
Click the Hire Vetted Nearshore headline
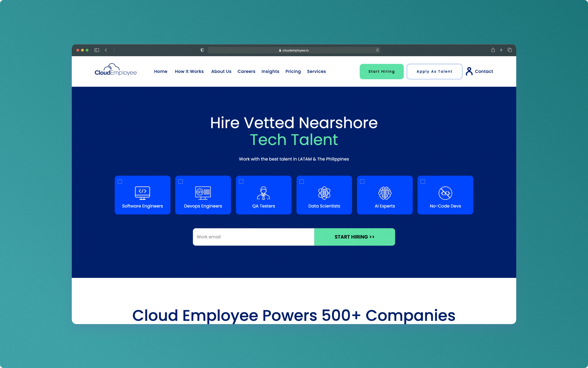(294, 123)
